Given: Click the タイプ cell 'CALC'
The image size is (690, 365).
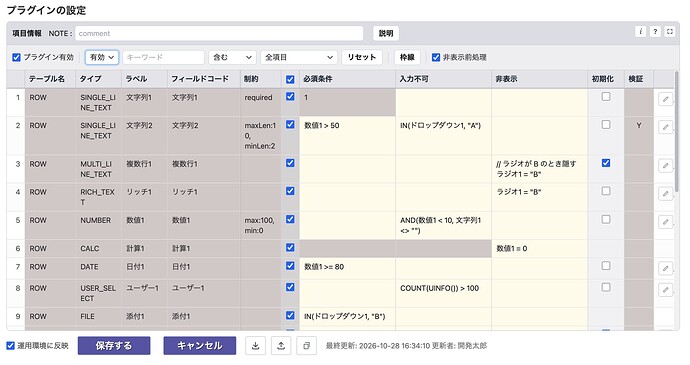Looking at the screenshot, I should pyautogui.click(x=99, y=249).
